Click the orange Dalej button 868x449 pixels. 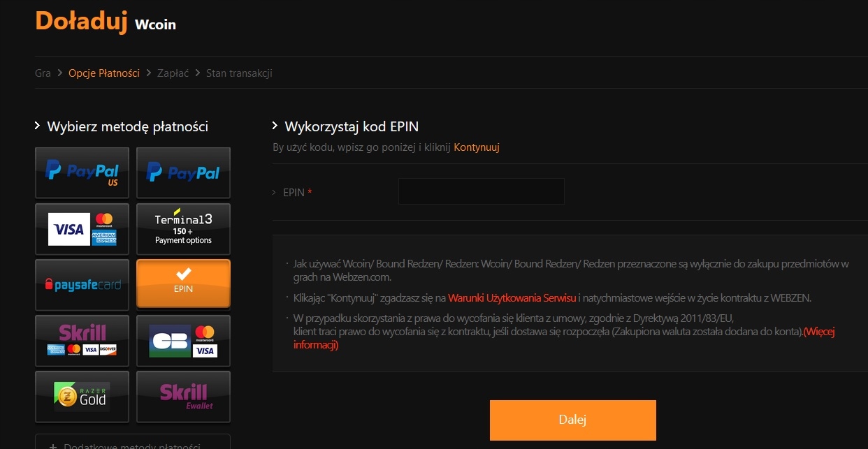[x=572, y=420]
